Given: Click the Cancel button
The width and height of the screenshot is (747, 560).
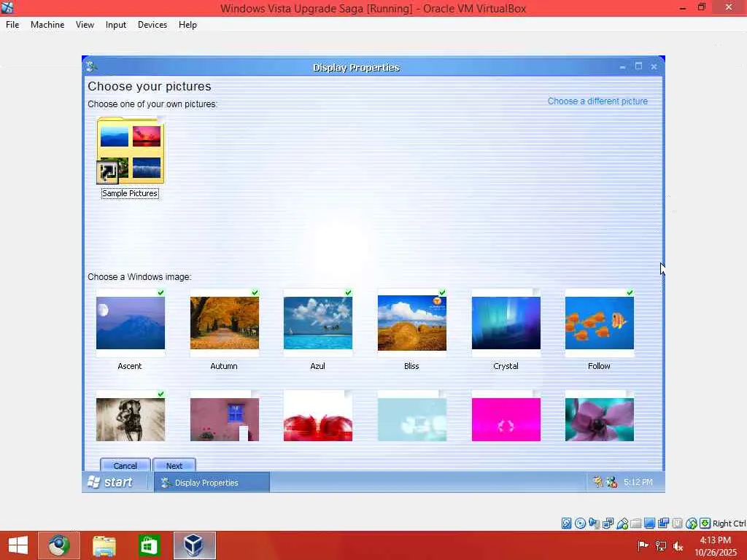Looking at the screenshot, I should point(125,465).
